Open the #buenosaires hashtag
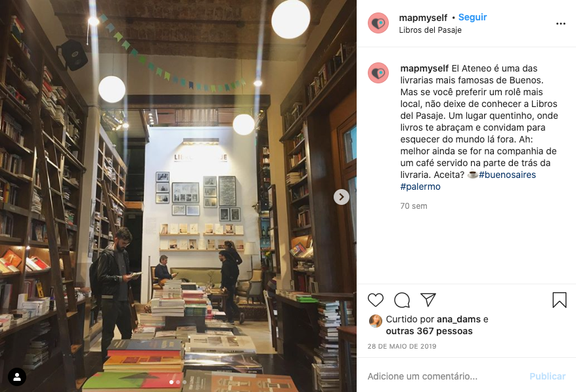This screenshot has height=392, width=576. pos(507,175)
